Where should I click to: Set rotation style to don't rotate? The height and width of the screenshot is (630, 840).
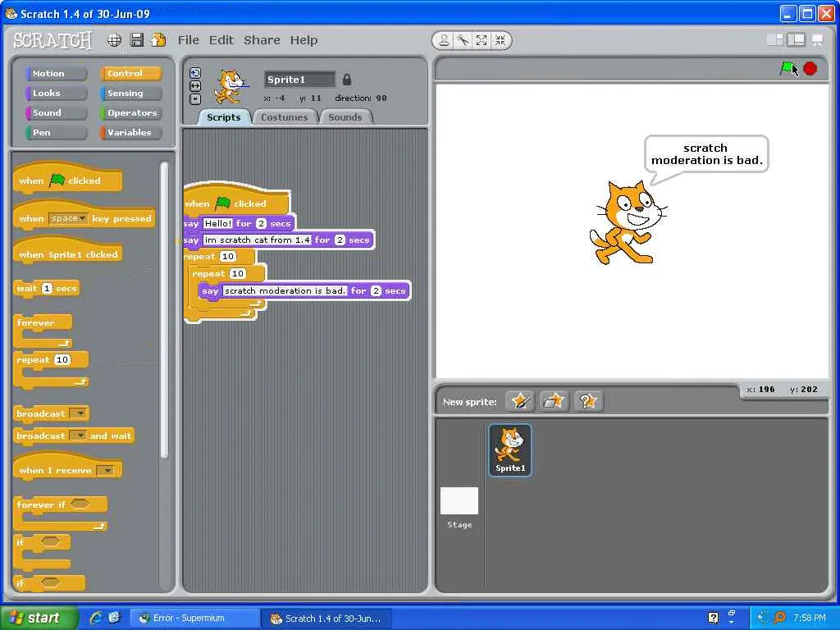(x=195, y=98)
